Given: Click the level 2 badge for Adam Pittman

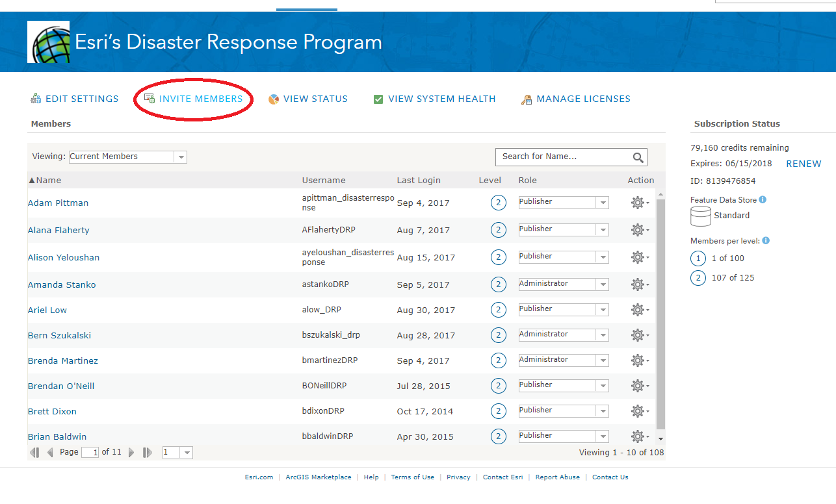Looking at the screenshot, I should coord(499,203).
